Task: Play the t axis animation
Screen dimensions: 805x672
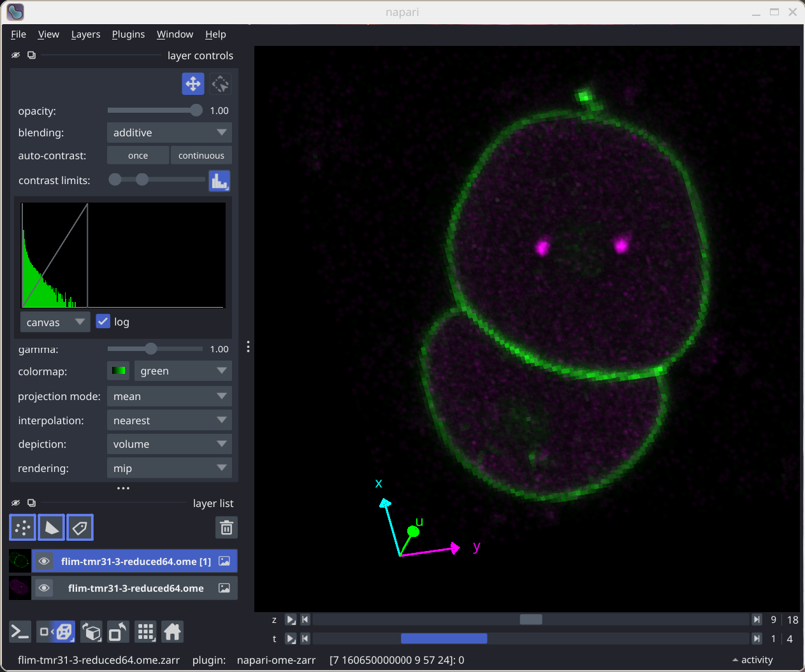Action: (291, 638)
